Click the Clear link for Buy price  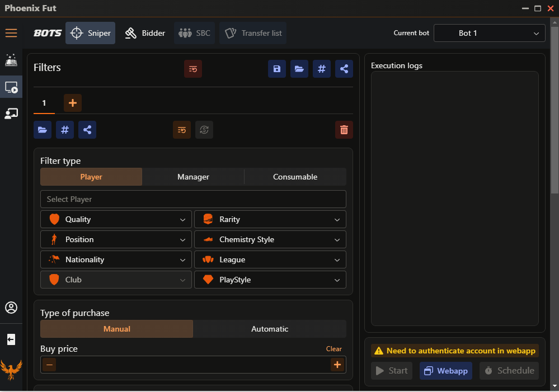[x=333, y=348]
